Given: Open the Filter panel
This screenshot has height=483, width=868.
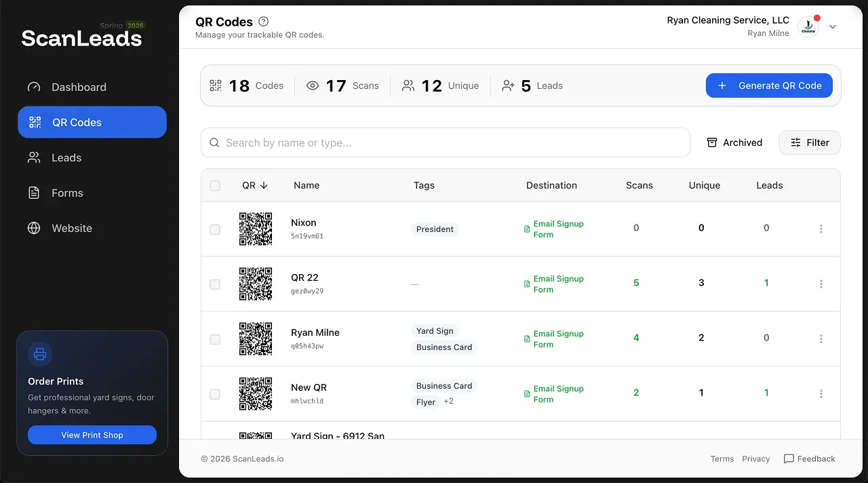Looking at the screenshot, I should coord(809,142).
